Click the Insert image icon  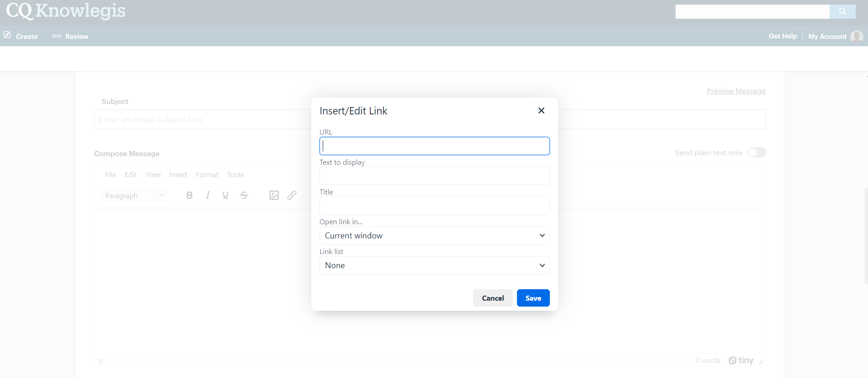click(274, 195)
